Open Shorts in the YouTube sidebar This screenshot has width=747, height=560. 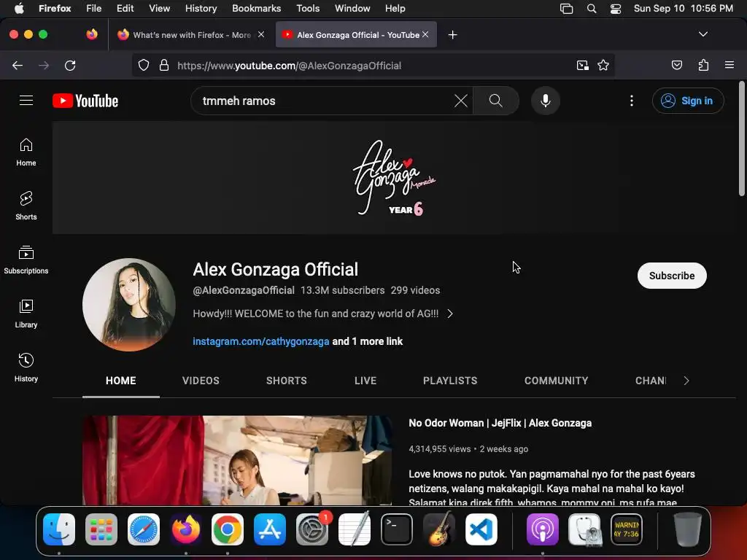click(26, 206)
